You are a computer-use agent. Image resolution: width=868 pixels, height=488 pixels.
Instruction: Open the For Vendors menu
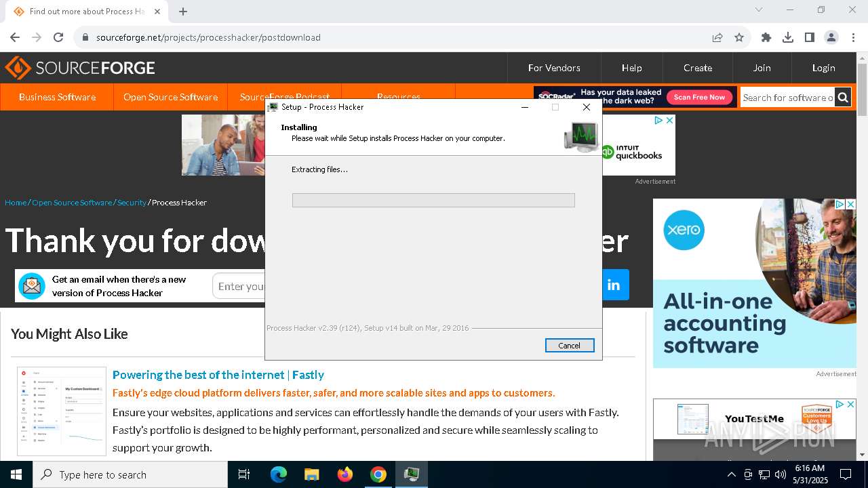point(554,68)
